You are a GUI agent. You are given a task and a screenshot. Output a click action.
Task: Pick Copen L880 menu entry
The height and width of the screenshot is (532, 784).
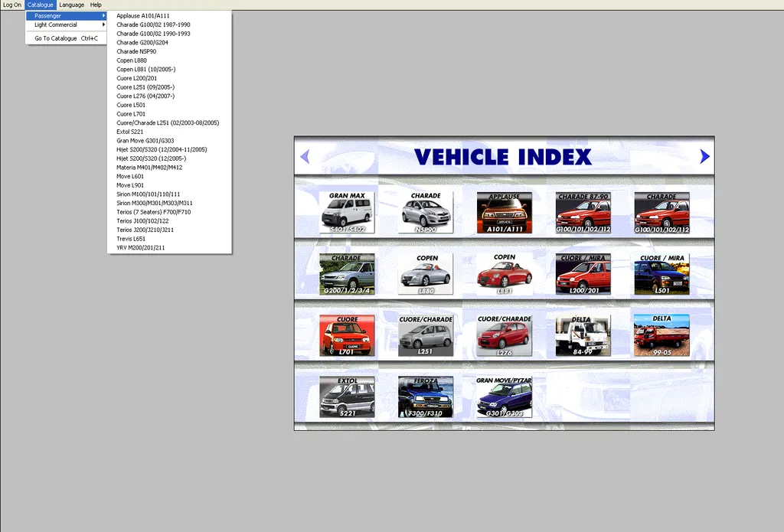point(169,60)
